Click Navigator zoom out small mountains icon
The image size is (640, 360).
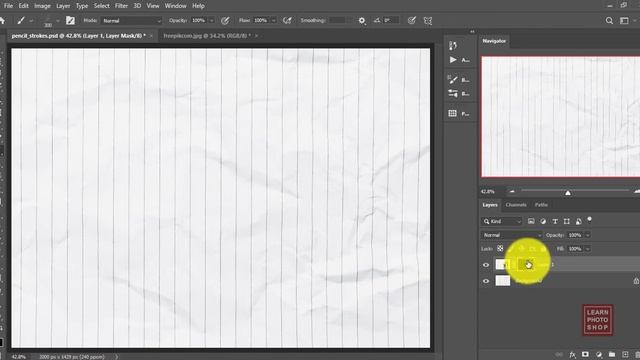[x=512, y=191]
